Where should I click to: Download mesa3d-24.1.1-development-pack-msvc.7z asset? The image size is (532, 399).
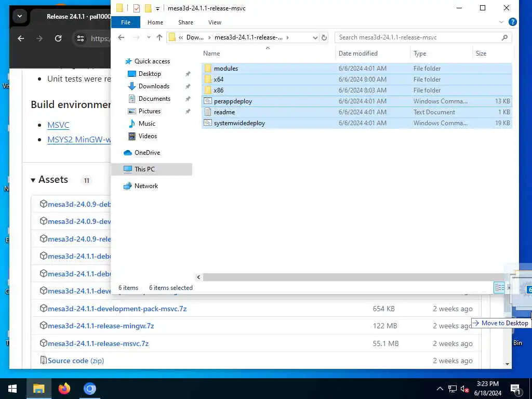(x=117, y=309)
